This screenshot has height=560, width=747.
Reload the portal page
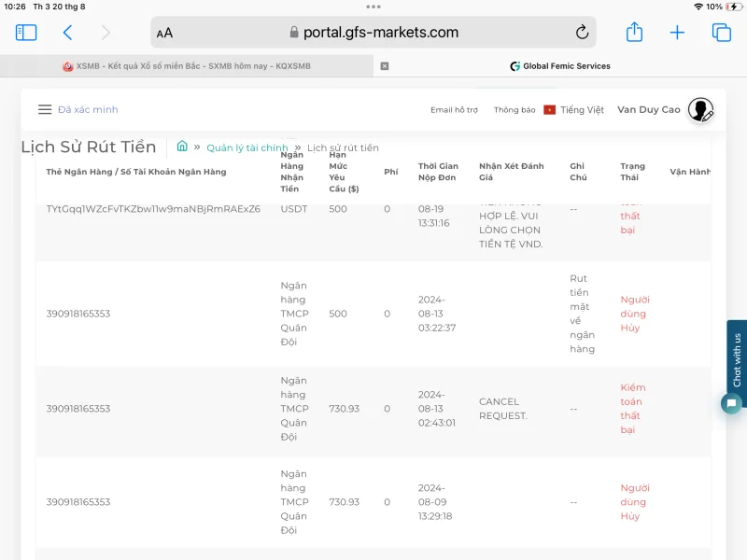point(582,33)
